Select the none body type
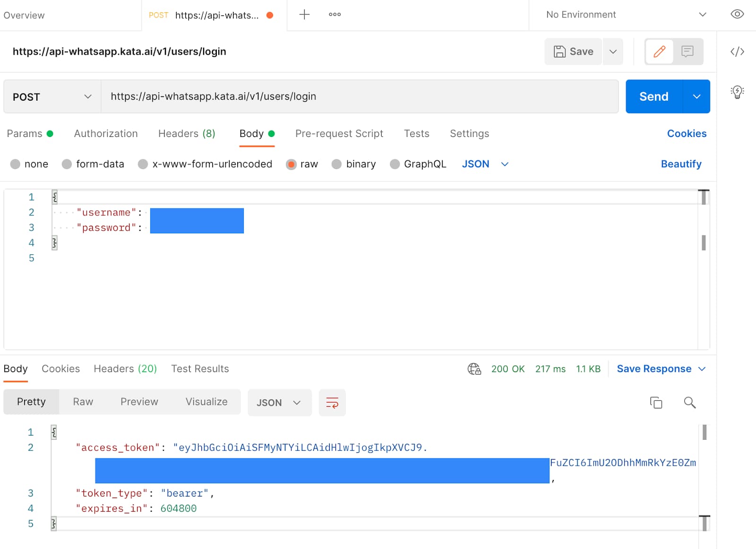 click(x=29, y=164)
